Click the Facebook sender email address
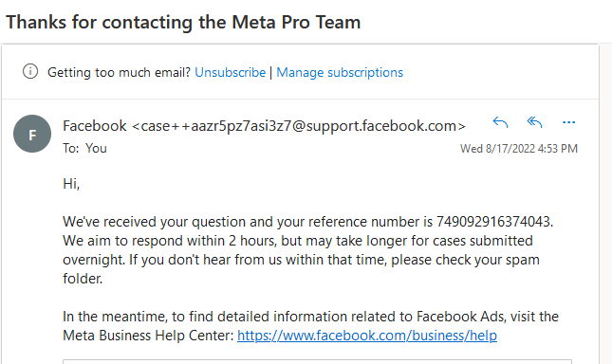Screen dimensions: 612x364 coord(299,126)
